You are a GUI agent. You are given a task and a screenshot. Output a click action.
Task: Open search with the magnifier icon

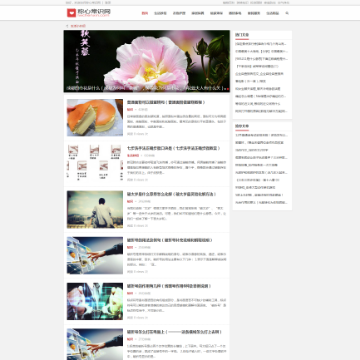point(287,13)
